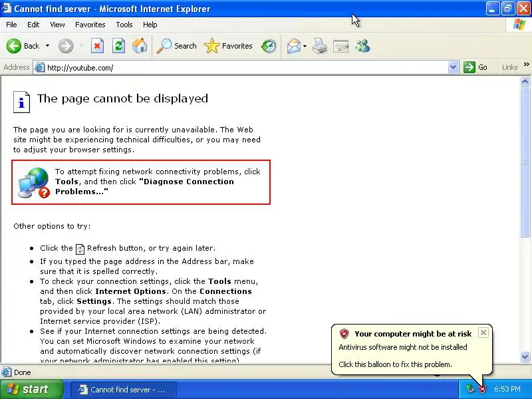Click the blue info icon beside page heading

[21, 102]
